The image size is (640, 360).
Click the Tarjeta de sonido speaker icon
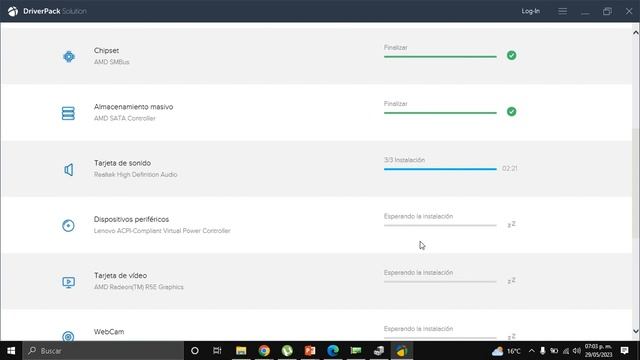coord(69,169)
